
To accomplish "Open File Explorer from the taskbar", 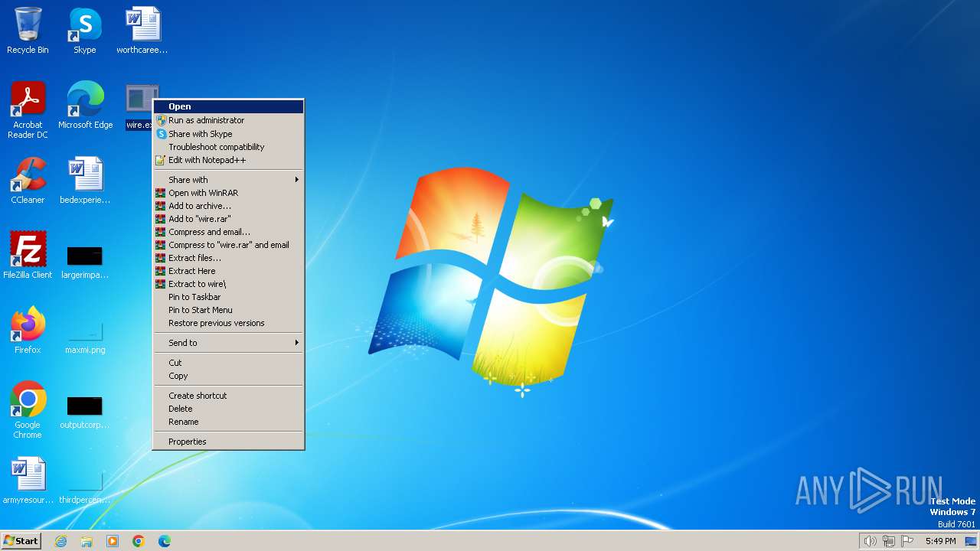I will [x=87, y=541].
